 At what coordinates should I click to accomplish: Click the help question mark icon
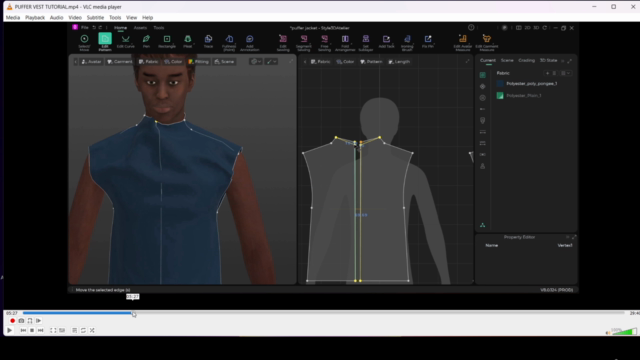coord(471,28)
